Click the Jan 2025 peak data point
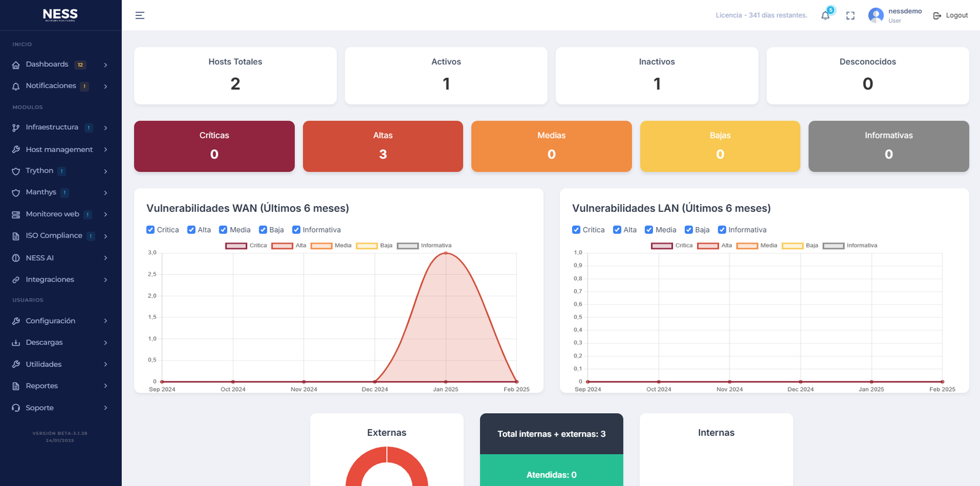 [446, 253]
